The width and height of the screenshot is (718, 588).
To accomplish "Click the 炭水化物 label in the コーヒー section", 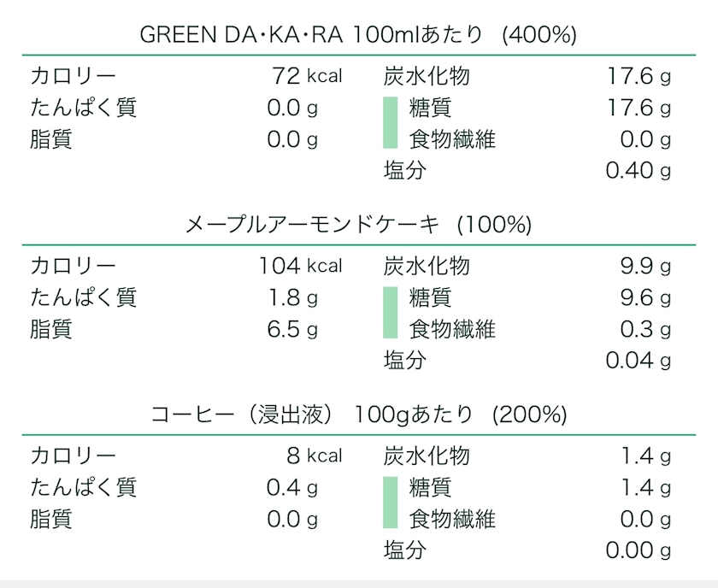I will pos(427,456).
